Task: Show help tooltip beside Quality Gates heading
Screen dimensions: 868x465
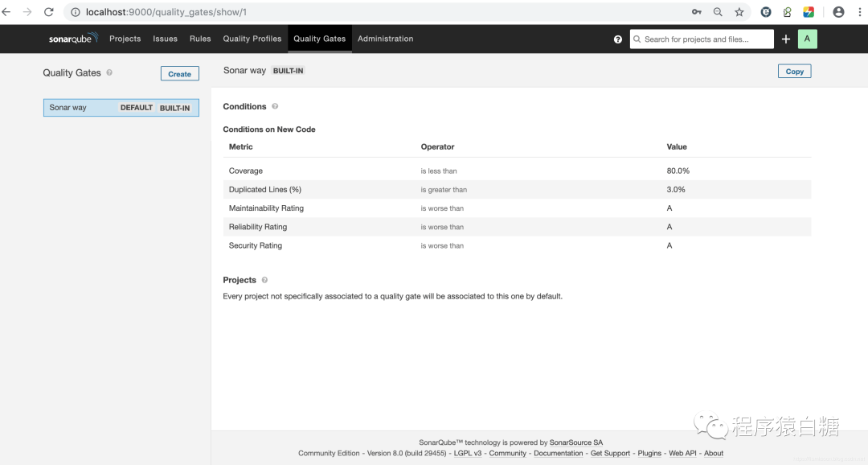Action: pyautogui.click(x=109, y=72)
